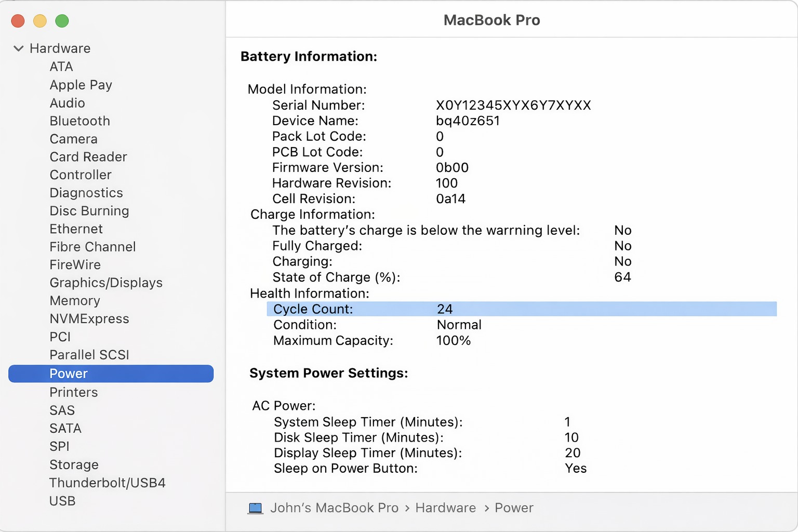Image resolution: width=798 pixels, height=532 pixels.
Task: Select Graphics/Displays in the sidebar
Action: tap(106, 283)
